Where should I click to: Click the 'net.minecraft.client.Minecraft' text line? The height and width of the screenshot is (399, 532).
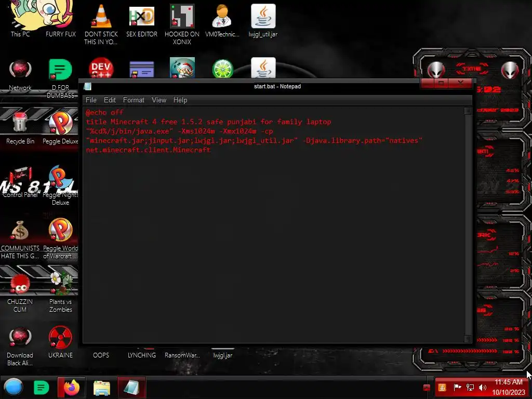click(x=148, y=150)
